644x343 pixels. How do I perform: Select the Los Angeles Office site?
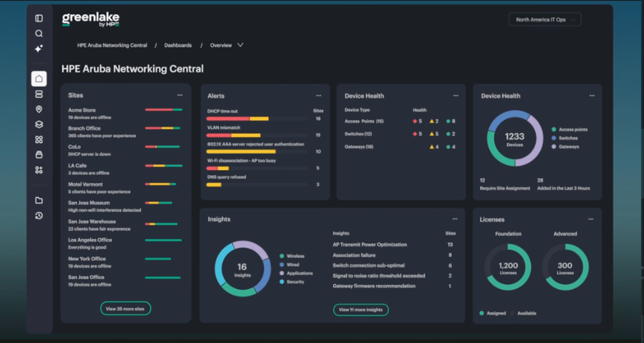click(125, 243)
